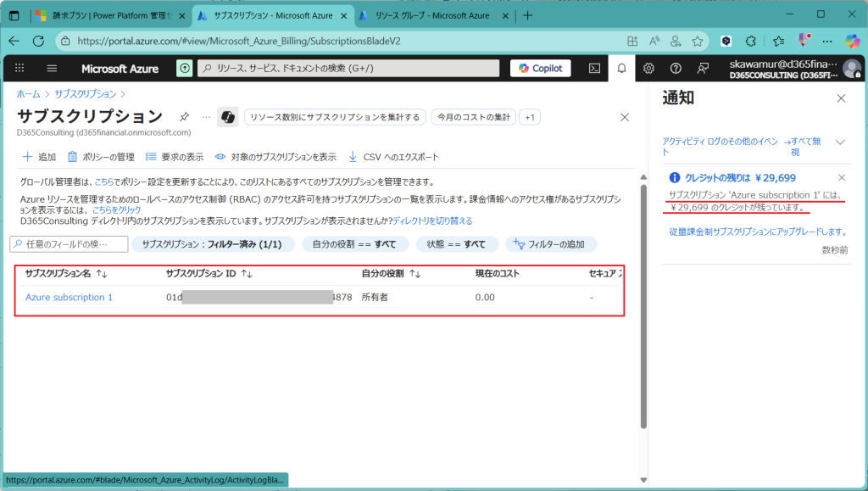This screenshot has height=491, width=868.
Task: Sort by my role column
Action: point(391,273)
